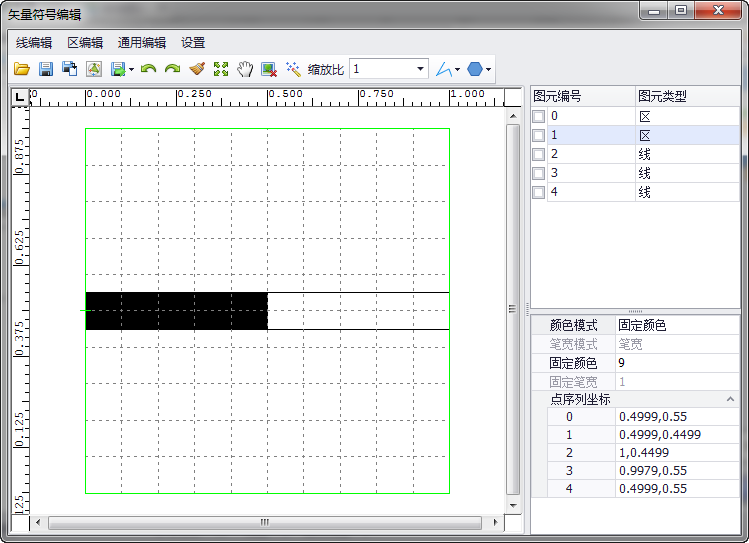This screenshot has height=543, width=749.
Task: Click the open folder icon in toolbar
Action: click(22, 69)
